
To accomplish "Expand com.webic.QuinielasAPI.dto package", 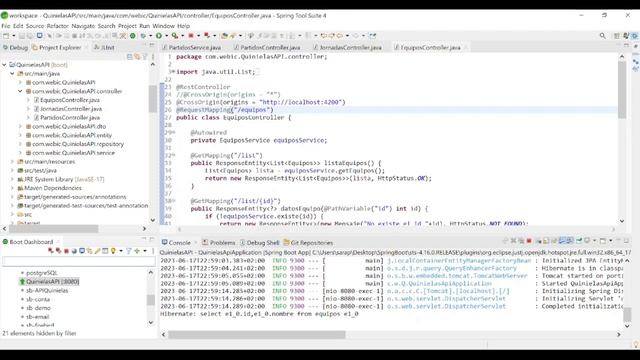I will (20, 126).
